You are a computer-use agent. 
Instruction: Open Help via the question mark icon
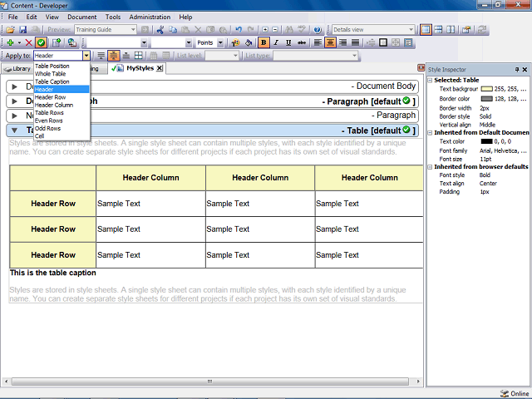pos(318,30)
